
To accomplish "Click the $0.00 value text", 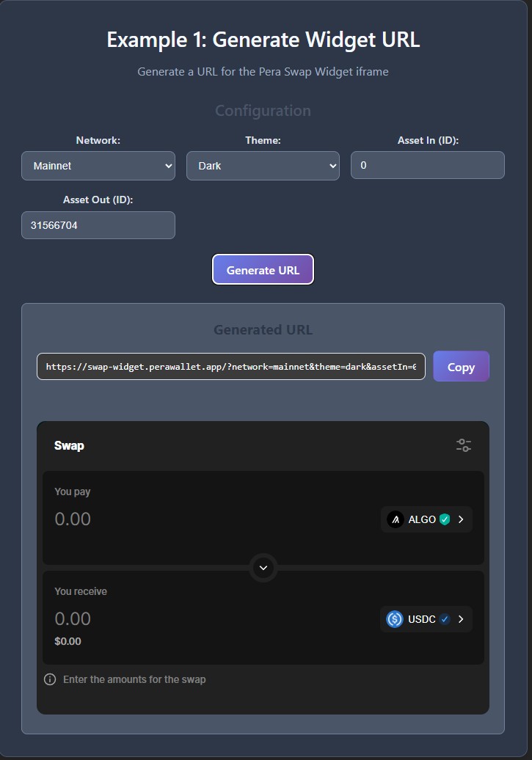I will point(68,641).
